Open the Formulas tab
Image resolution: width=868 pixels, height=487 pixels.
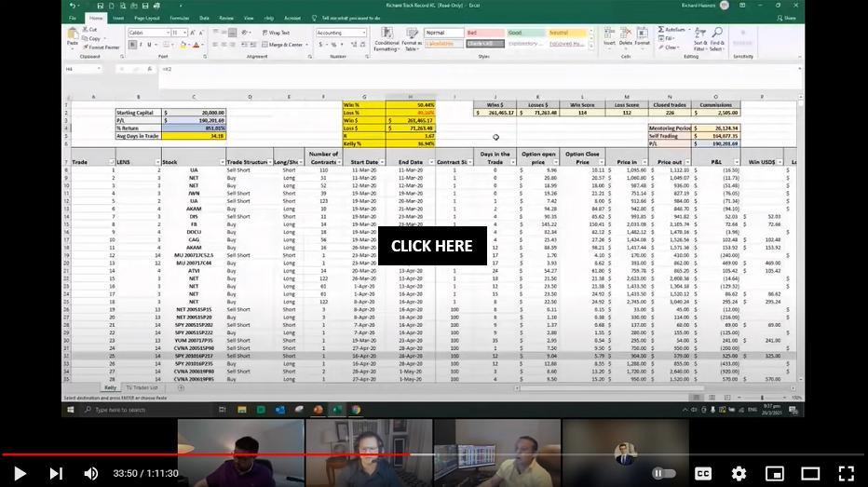[179, 19]
